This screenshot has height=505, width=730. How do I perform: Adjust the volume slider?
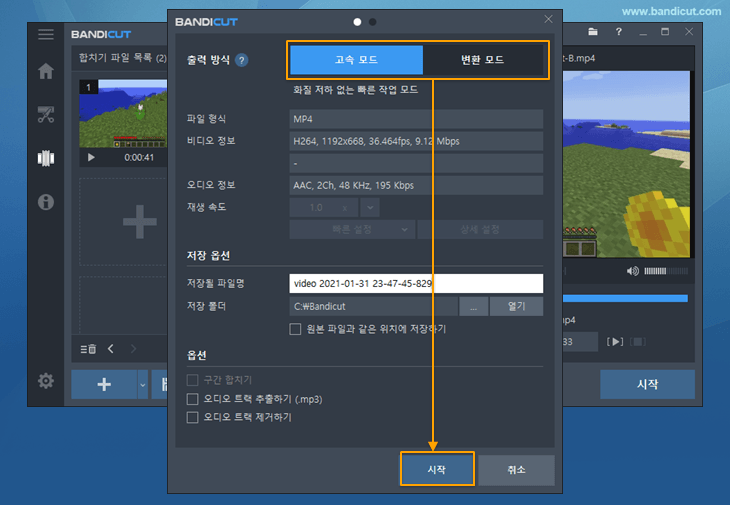click(666, 271)
